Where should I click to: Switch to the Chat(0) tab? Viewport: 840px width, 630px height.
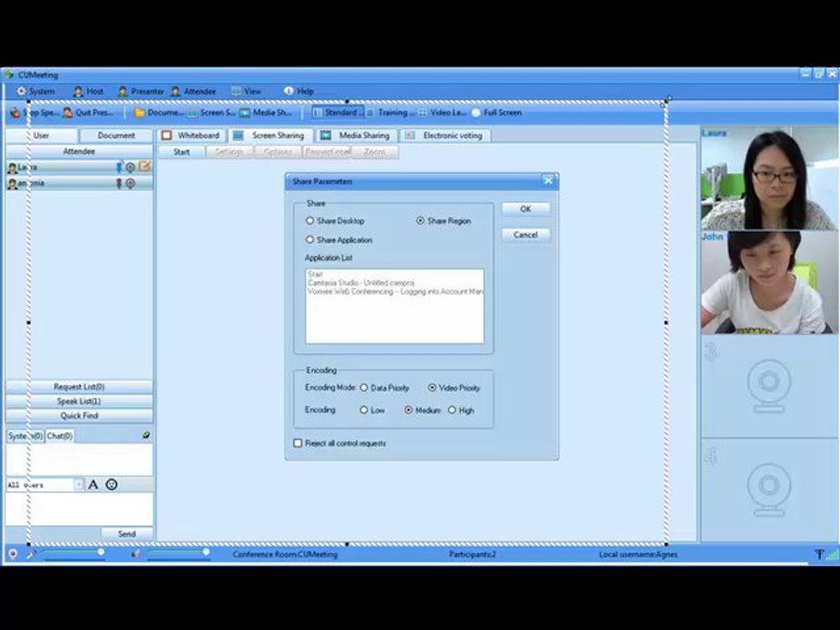point(59,436)
